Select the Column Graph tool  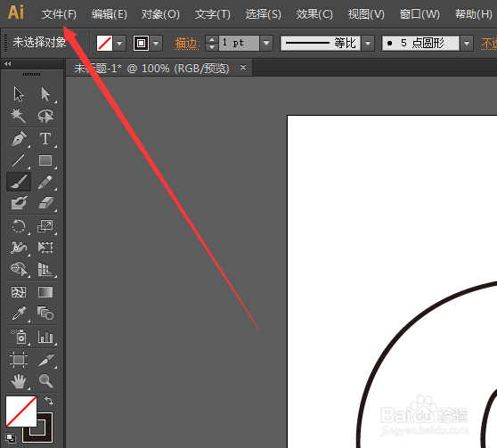(45, 337)
